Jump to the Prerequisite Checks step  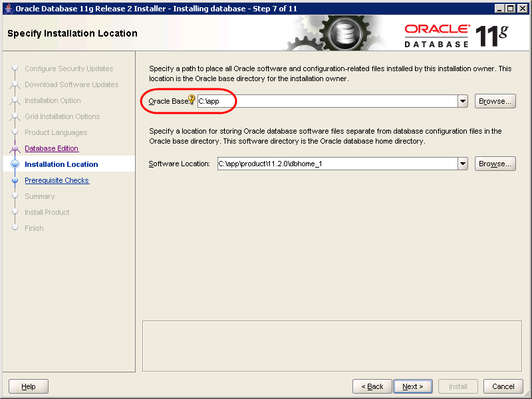57,180
